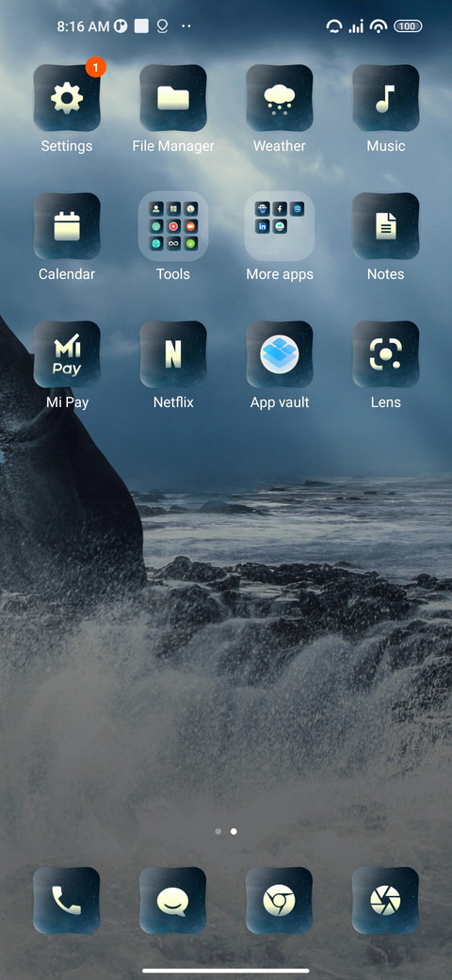452x980 pixels.
Task: Tap the Settings label text
Action: pyautogui.click(x=67, y=146)
